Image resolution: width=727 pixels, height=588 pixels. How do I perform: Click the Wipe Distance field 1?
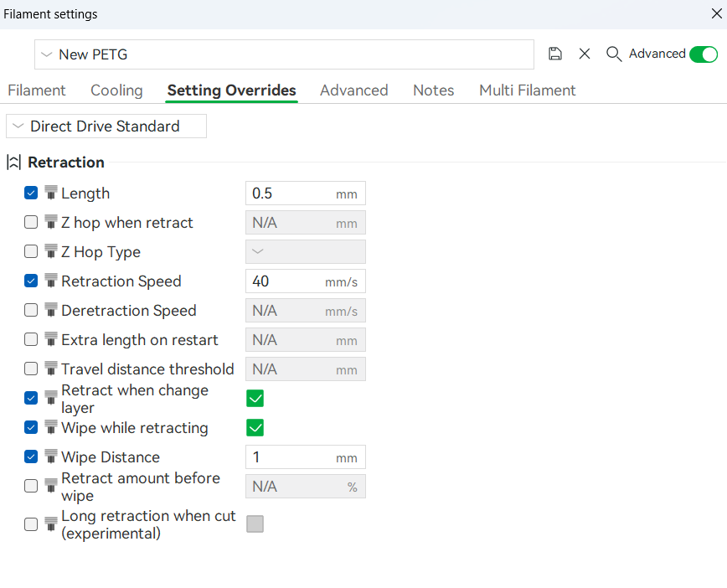(306, 456)
